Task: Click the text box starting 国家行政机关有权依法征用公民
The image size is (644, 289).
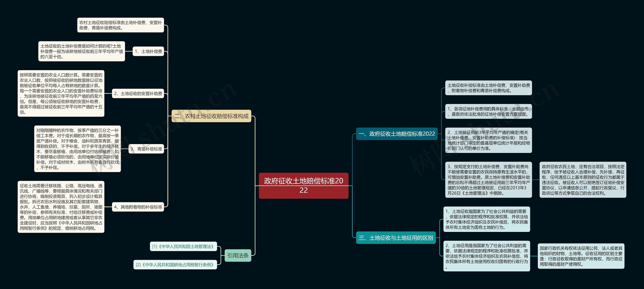Action: click(581, 256)
